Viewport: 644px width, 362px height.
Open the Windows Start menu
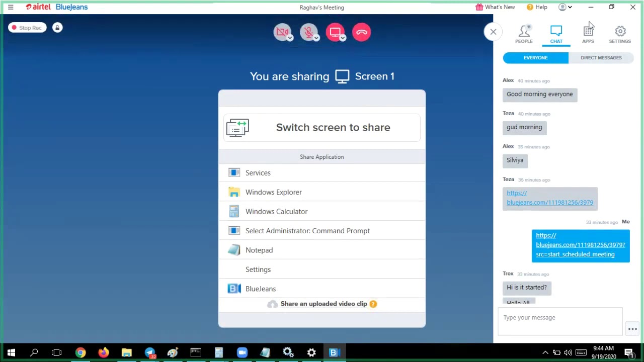(11, 352)
